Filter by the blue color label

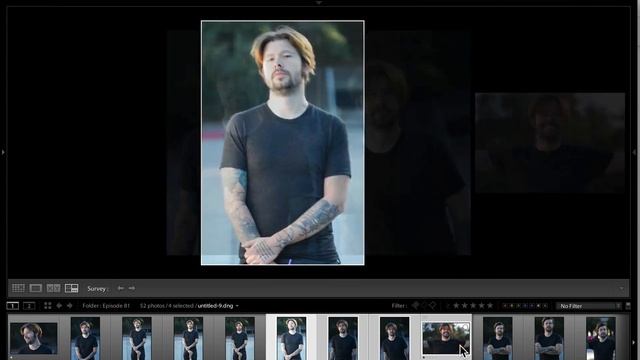coord(524,306)
